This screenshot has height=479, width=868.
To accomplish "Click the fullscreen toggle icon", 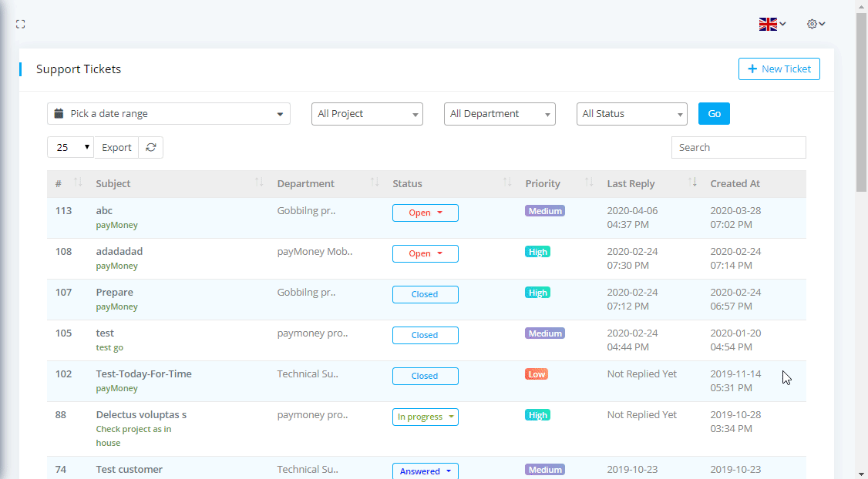I will click(21, 25).
